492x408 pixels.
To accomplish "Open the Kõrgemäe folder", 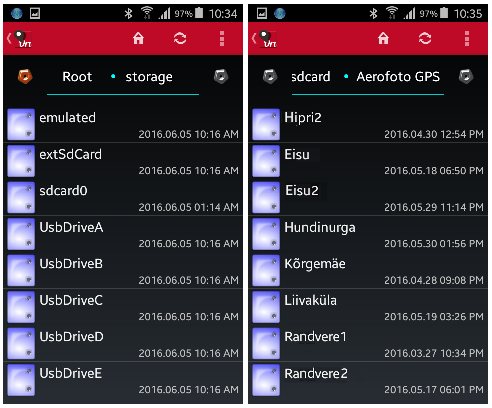I will (x=368, y=270).
